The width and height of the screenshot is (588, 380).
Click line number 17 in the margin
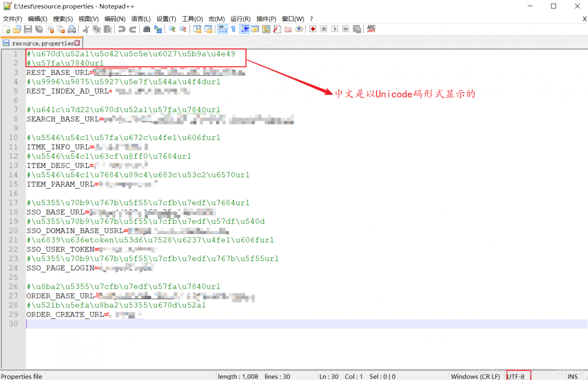tap(13, 203)
